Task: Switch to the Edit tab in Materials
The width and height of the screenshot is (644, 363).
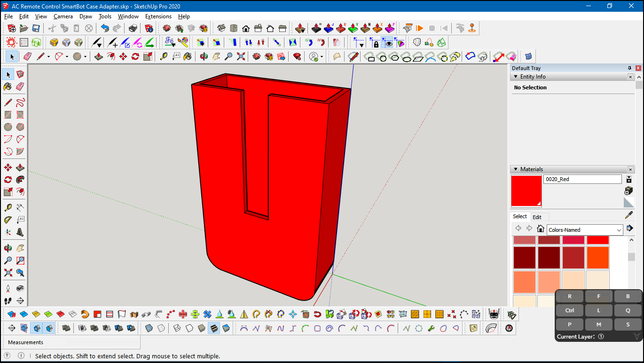Action: click(537, 217)
